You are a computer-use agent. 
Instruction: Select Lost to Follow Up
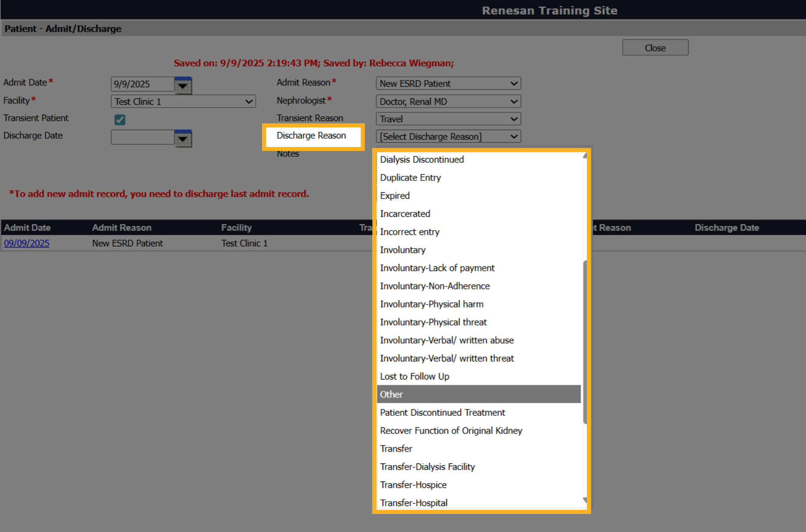479,377
